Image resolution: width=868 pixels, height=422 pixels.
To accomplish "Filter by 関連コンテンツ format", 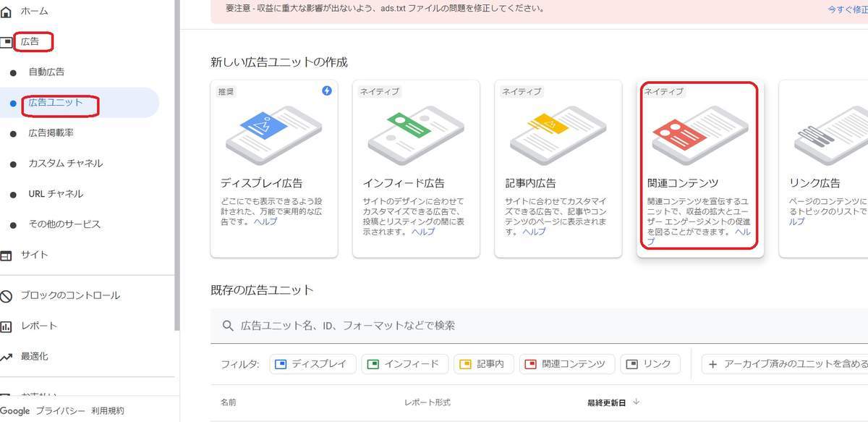I will coord(567,364).
